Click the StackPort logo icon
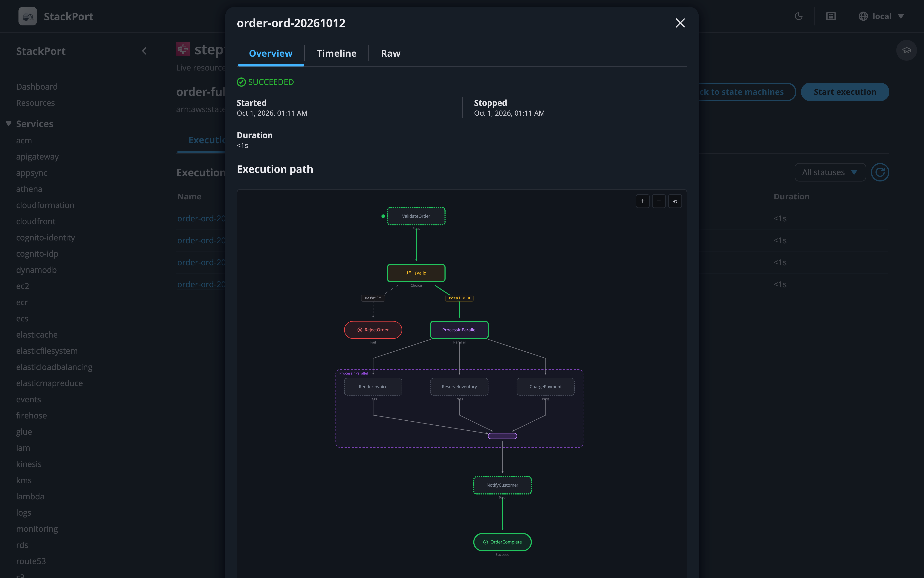Image resolution: width=924 pixels, height=578 pixels. coord(28,16)
